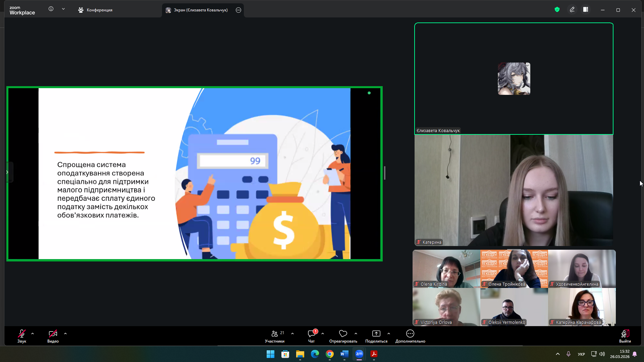
Task: Select the Elizaveta Kovalchuk screen tab
Action: click(x=200, y=10)
